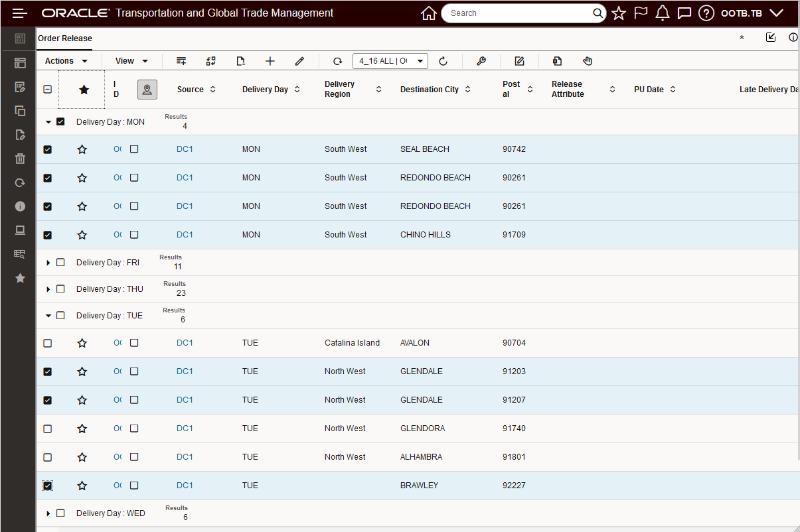Open the Actions menu

pos(66,61)
